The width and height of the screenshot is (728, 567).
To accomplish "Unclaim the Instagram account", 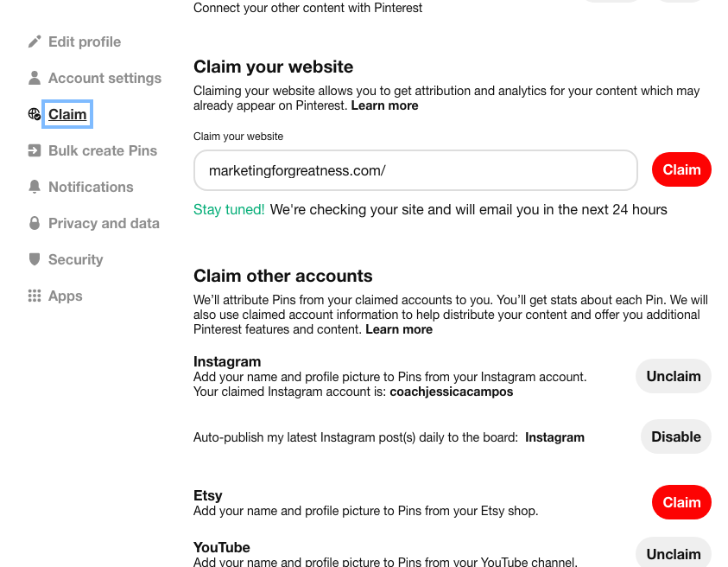I will coord(673,376).
